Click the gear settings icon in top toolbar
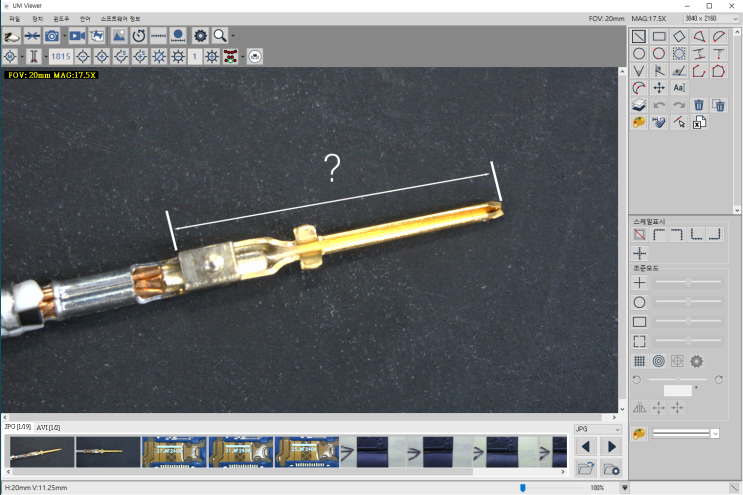The width and height of the screenshot is (743, 495). tap(200, 36)
